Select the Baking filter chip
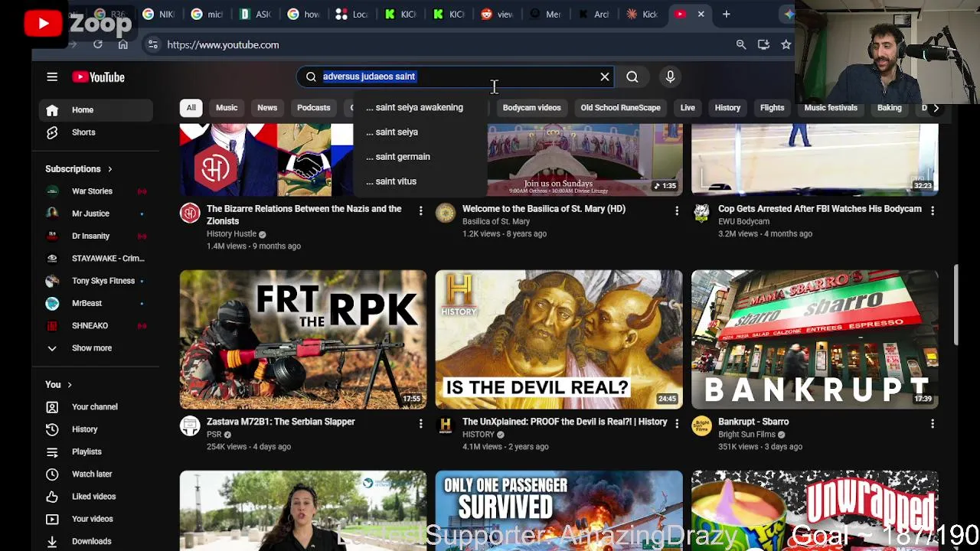 coord(889,108)
